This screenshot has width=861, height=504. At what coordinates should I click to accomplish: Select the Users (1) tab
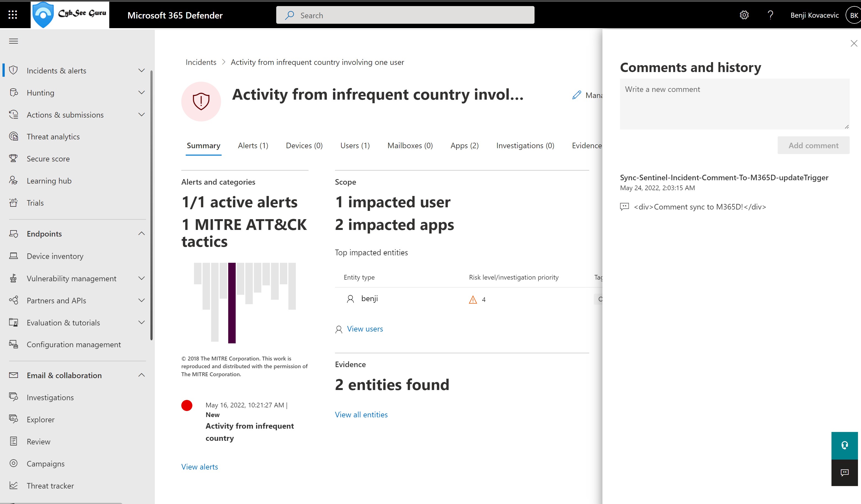(x=355, y=145)
